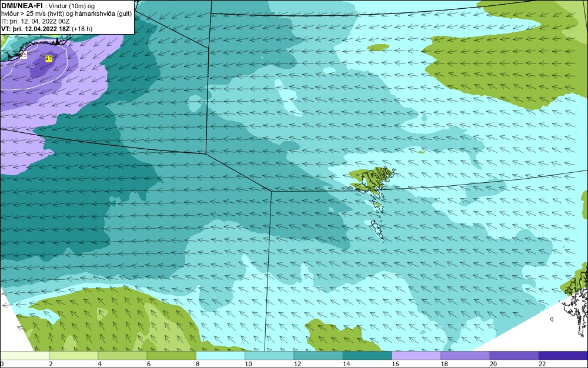This screenshot has height=368, width=588.
Task: Click the legend scale number "12"
Action: 298,364
